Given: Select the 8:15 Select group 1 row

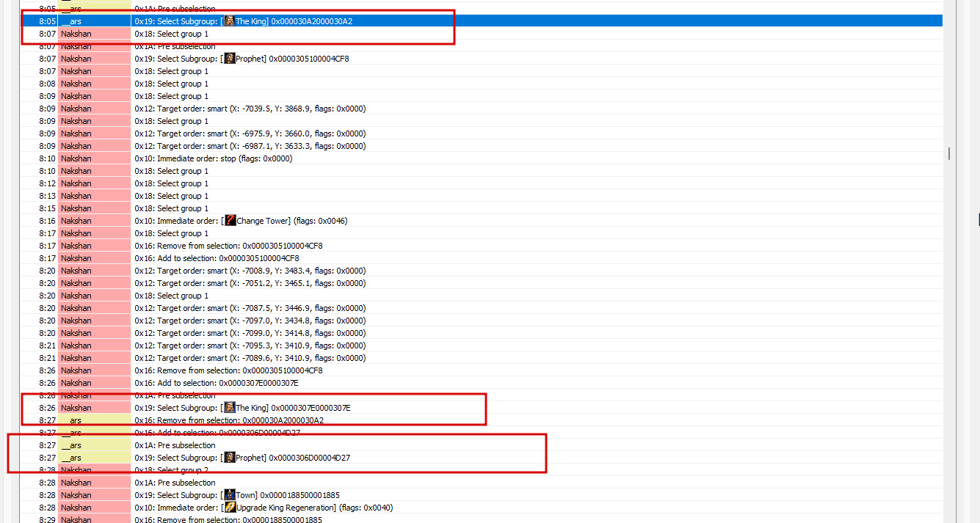Looking at the screenshot, I should click(482, 208).
